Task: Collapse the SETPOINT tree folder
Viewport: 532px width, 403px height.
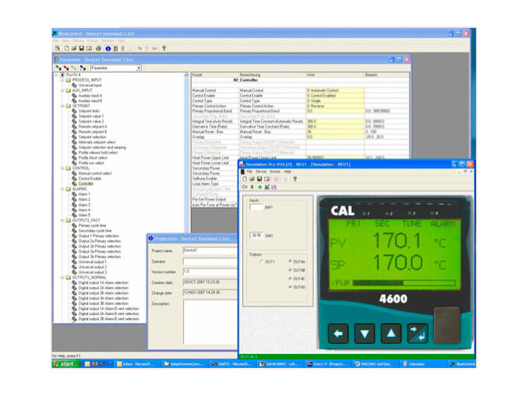Action: [62, 106]
